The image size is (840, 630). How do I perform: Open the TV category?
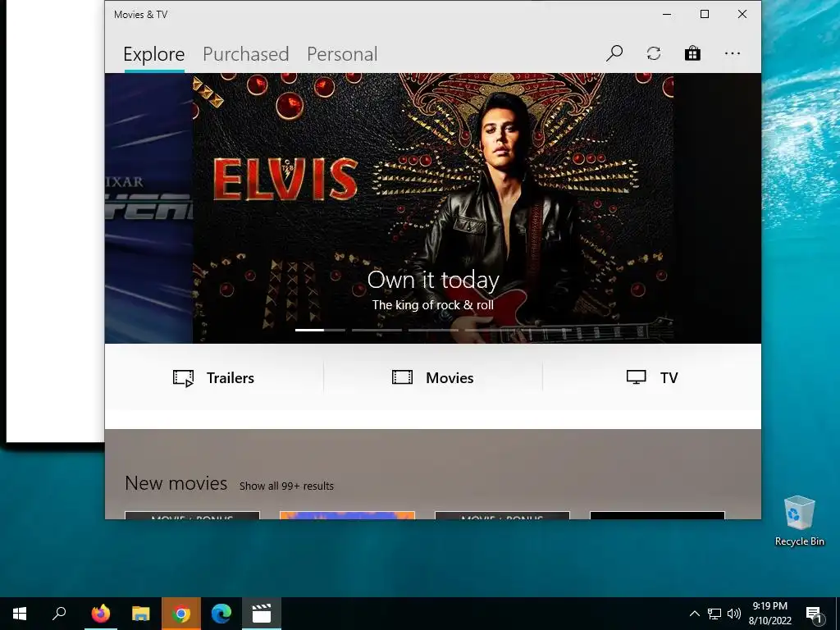[652, 377]
